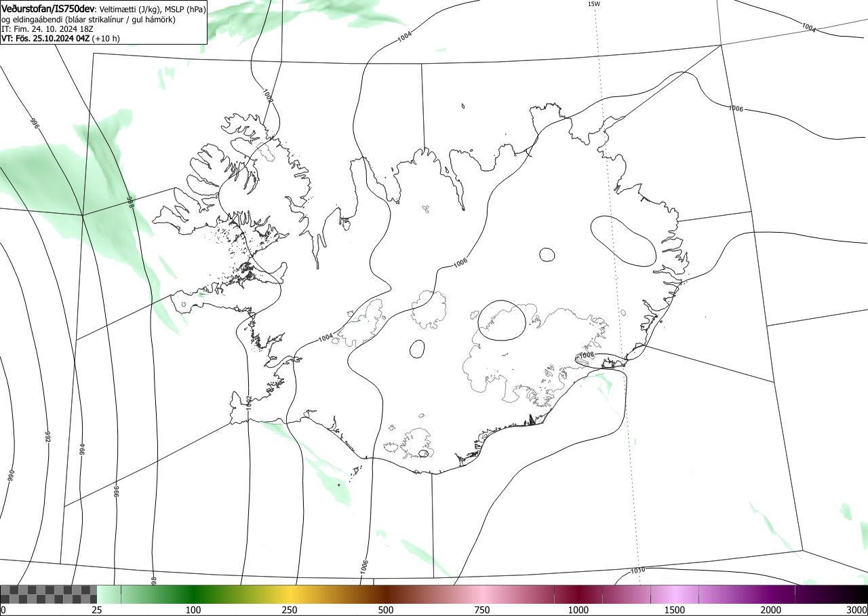Click the colorbar tick label 1000

[578, 610]
